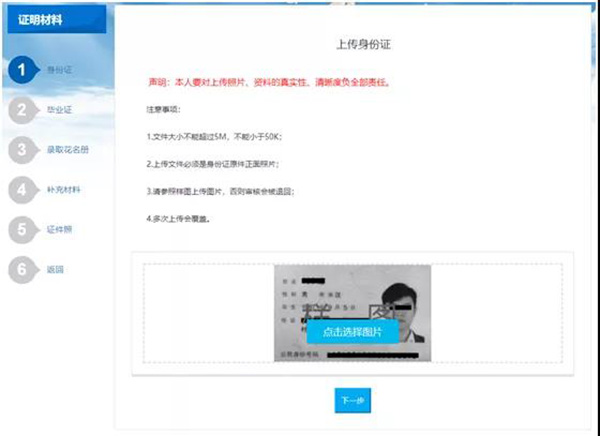This screenshot has height=436, width=600.
Task: Click the step 3 circle icon
Action: [22, 150]
